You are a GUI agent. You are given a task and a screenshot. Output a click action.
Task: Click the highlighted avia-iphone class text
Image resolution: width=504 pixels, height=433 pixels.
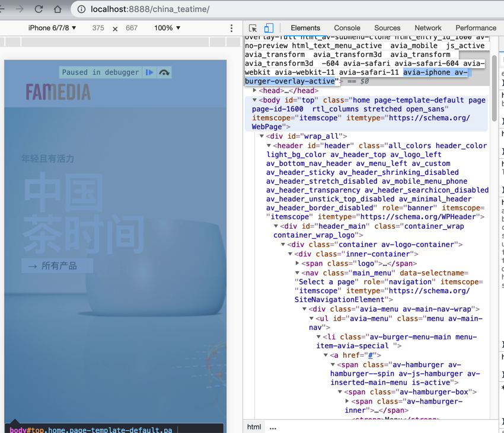[x=426, y=72]
